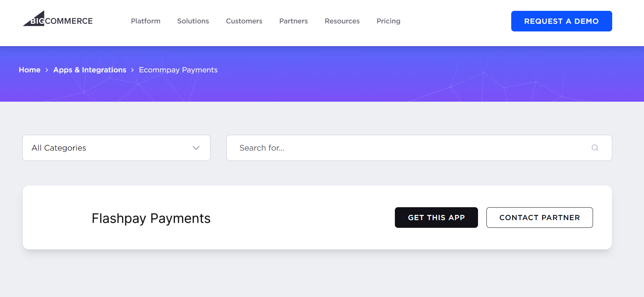Expand the Resources menu

pyautogui.click(x=342, y=21)
